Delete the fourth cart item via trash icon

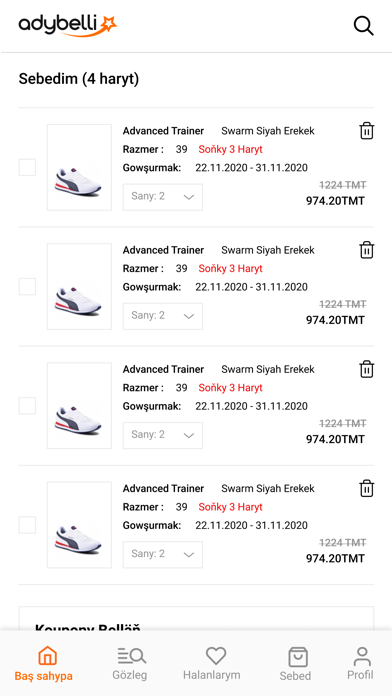pos(367,488)
